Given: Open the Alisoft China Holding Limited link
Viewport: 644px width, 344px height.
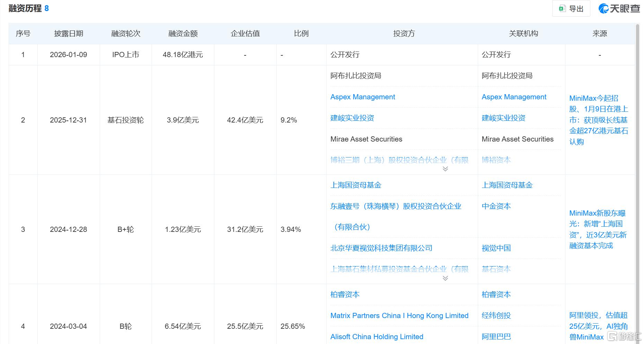Looking at the screenshot, I should [x=377, y=337].
